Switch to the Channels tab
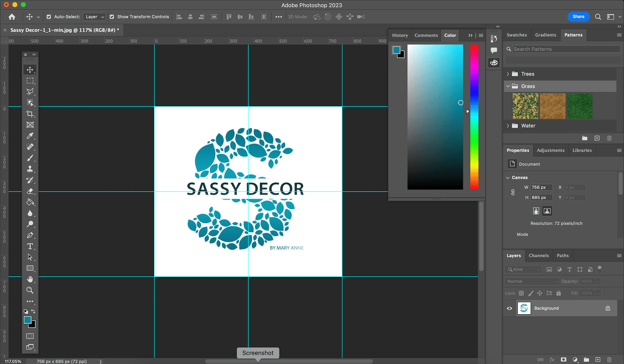 coord(539,256)
